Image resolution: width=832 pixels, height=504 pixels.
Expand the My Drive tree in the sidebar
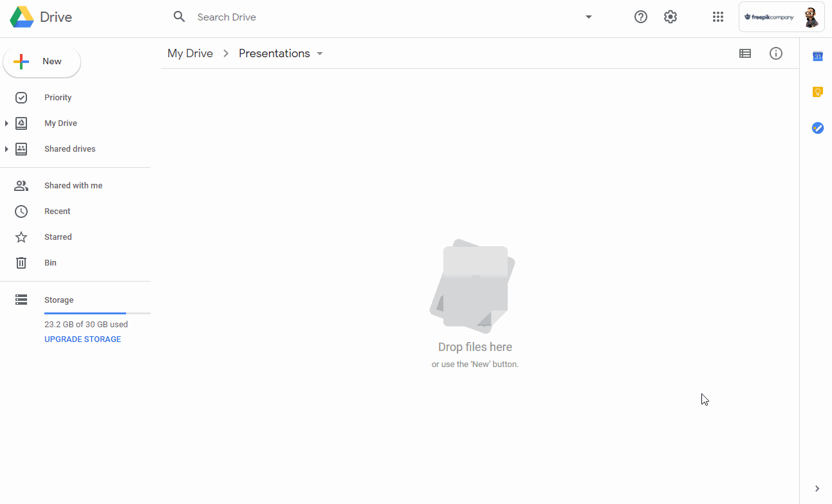[x=6, y=123]
